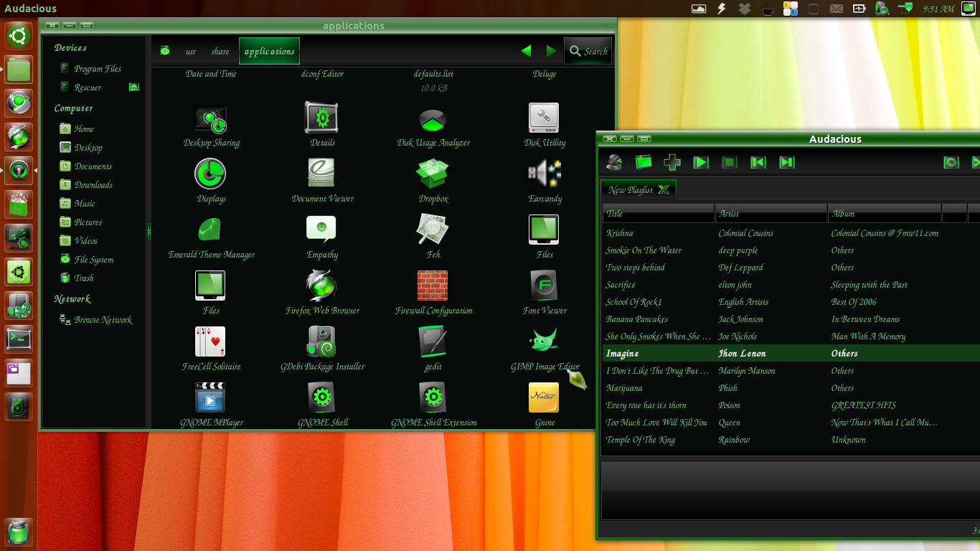Viewport: 980px width, 551px height.
Task: Skip to previous track in Audacious
Action: (x=758, y=162)
